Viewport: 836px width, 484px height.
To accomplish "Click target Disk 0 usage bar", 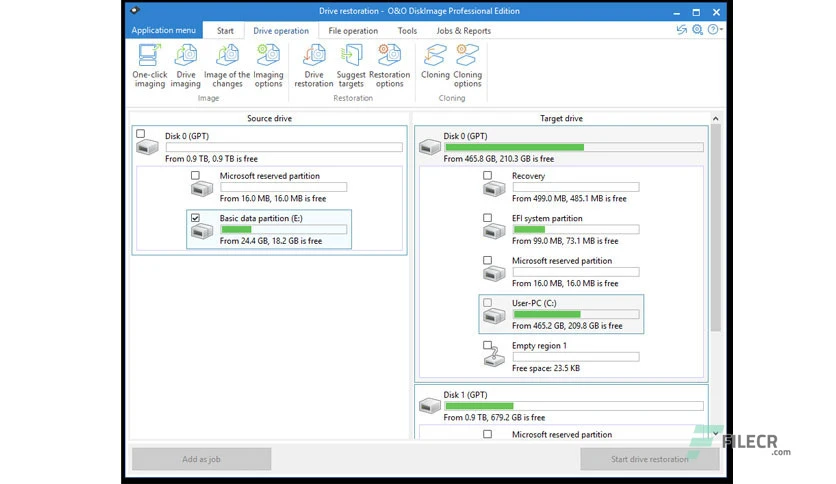I will (x=574, y=147).
